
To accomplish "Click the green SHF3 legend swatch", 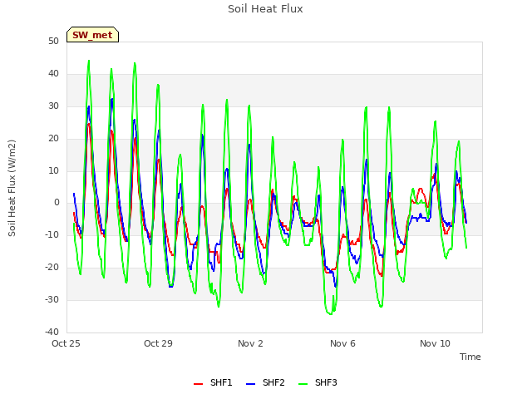I will tap(303, 384).
